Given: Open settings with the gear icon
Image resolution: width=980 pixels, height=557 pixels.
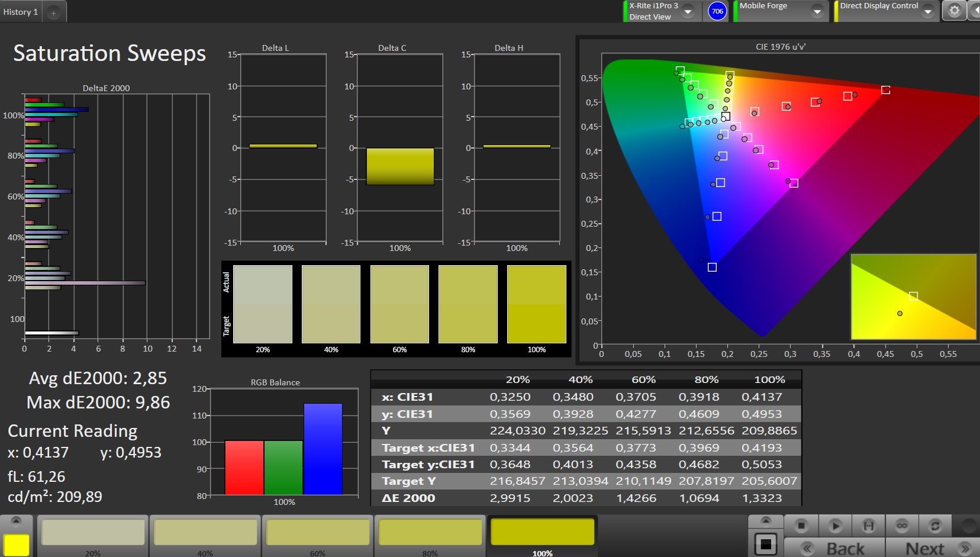Looking at the screenshot, I should pos(954,11).
